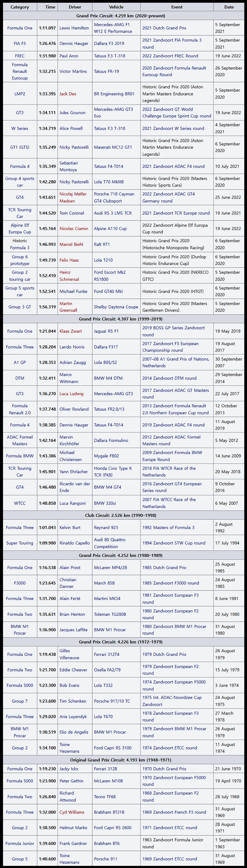Open the Oliver Rowland driver link
This screenshot has height=868, width=247.
click(x=74, y=409)
